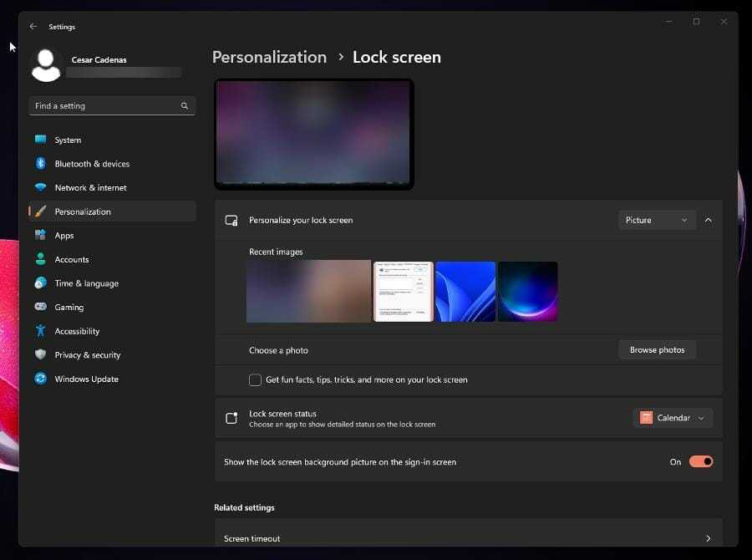This screenshot has width=752, height=560.
Task: Select Apps in the sidebar
Action: (112, 235)
